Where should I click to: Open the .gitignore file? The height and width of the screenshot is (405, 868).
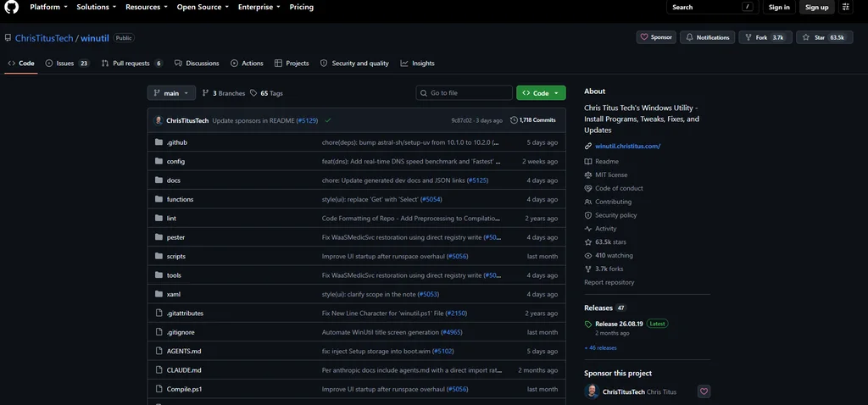[x=181, y=332]
